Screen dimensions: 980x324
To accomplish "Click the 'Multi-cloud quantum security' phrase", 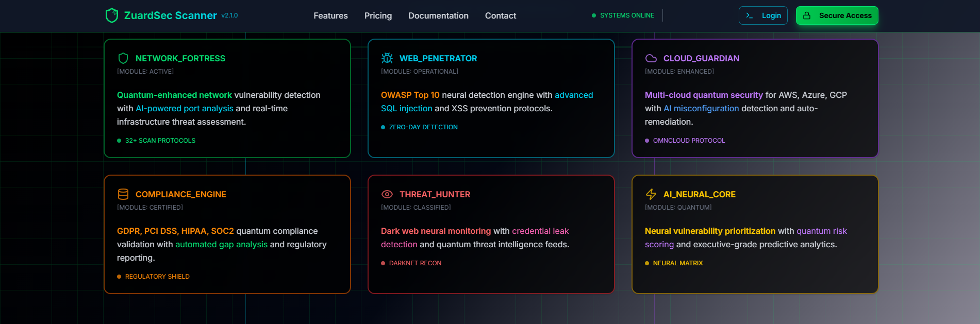I will coord(704,95).
